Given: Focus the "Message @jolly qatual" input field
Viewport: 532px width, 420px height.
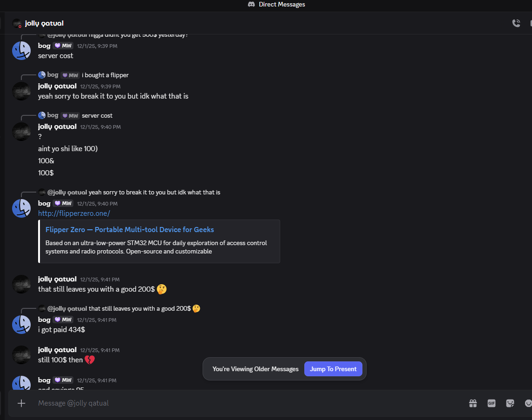Looking at the screenshot, I should pyautogui.click(x=232, y=403).
